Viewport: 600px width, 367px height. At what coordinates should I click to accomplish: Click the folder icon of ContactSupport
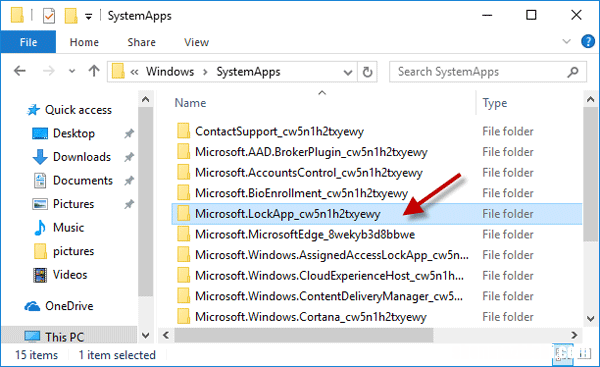tap(183, 131)
